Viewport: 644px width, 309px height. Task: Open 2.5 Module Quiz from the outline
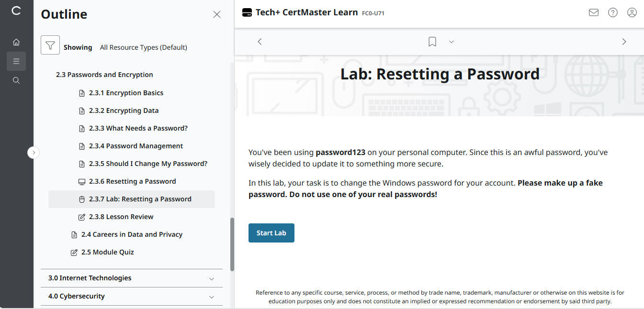click(x=108, y=252)
